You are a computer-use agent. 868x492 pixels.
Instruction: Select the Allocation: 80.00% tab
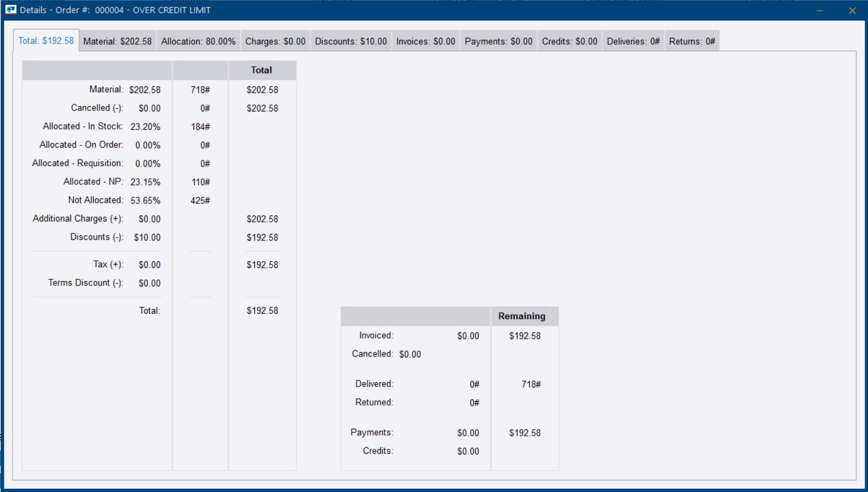point(199,41)
